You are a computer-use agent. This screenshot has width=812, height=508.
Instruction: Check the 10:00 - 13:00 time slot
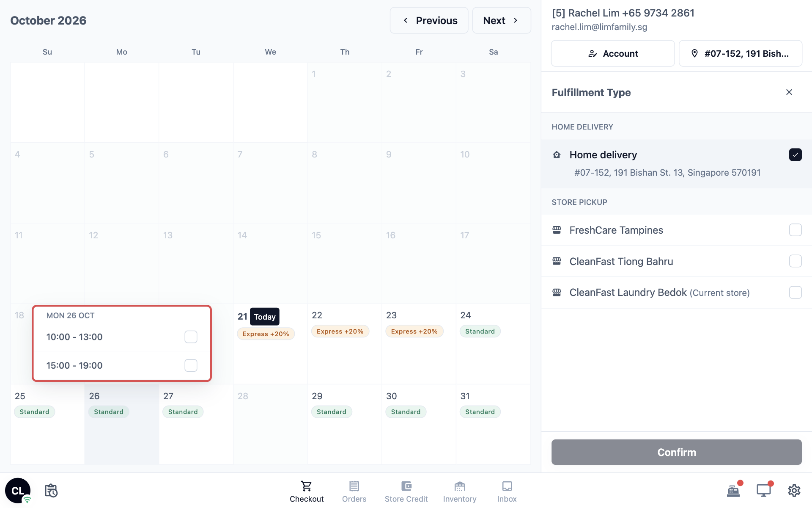[x=191, y=337]
